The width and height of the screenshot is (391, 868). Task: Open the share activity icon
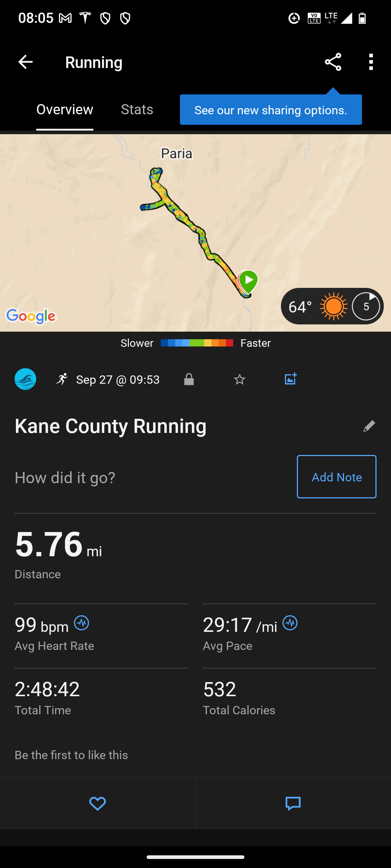point(333,62)
